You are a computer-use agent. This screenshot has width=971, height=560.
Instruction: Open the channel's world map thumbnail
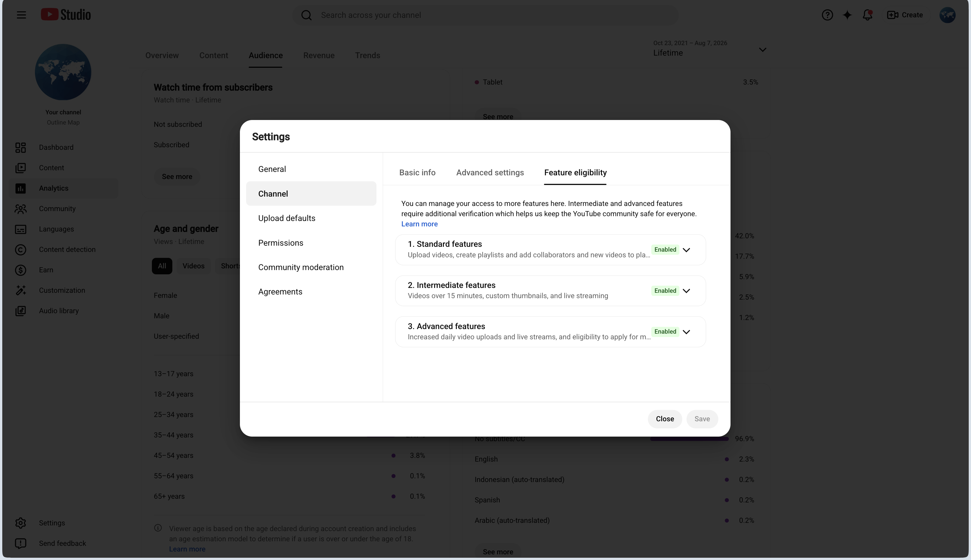pos(63,72)
